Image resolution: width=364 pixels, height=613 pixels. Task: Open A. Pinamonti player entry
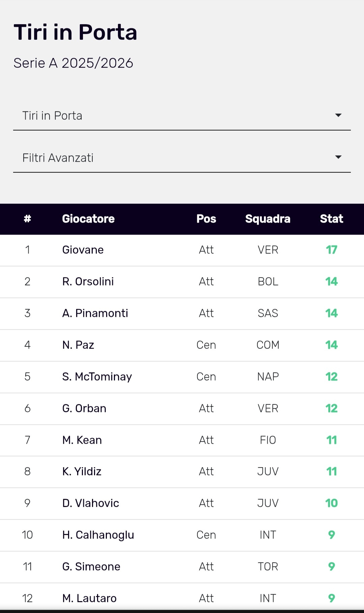click(x=95, y=313)
